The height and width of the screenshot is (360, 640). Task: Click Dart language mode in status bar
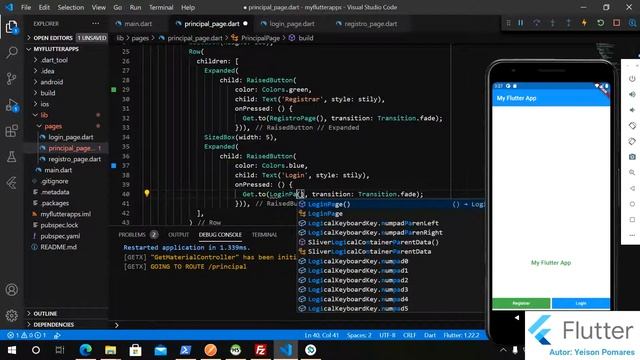coord(429,335)
